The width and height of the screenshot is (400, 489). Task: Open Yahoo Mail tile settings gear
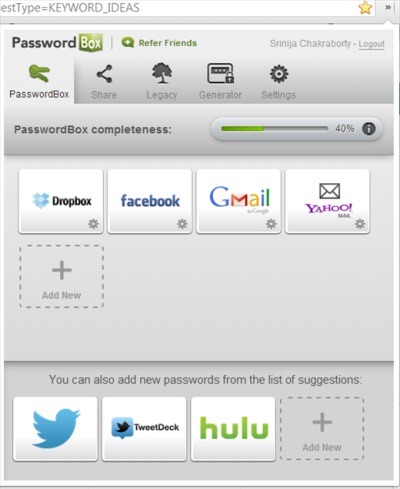coord(360,224)
